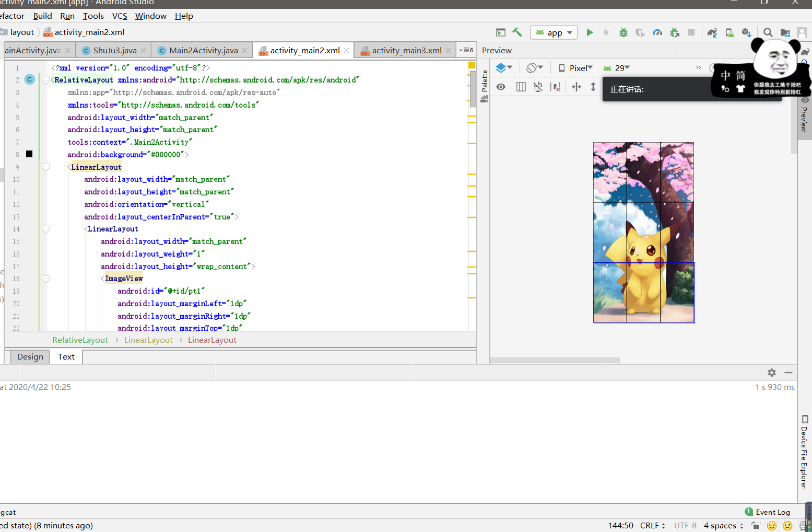This screenshot has width=812, height=532.
Task: Open the app run configuration dropdown
Action: (x=554, y=32)
